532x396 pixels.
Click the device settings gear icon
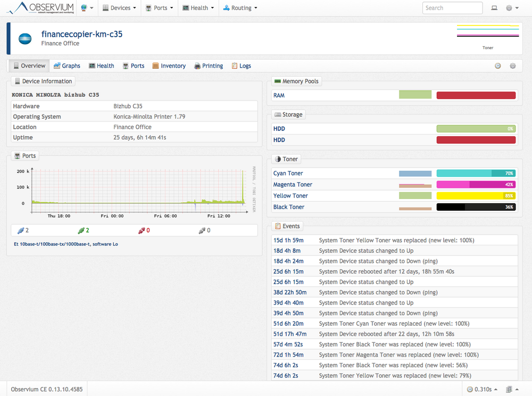513,66
